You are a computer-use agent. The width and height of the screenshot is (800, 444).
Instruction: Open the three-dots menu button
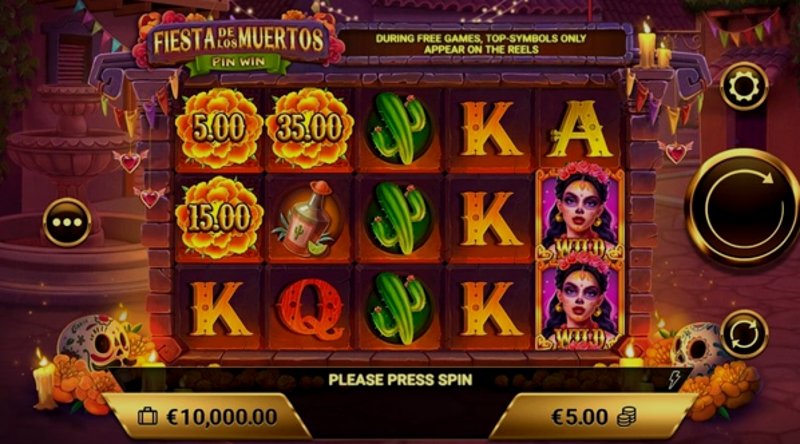click(67, 223)
